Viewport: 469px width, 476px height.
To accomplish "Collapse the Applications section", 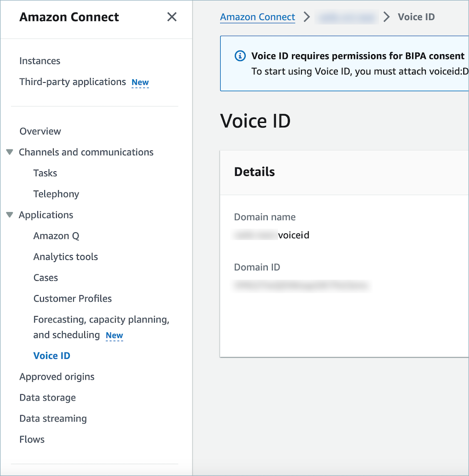I will 9,215.
